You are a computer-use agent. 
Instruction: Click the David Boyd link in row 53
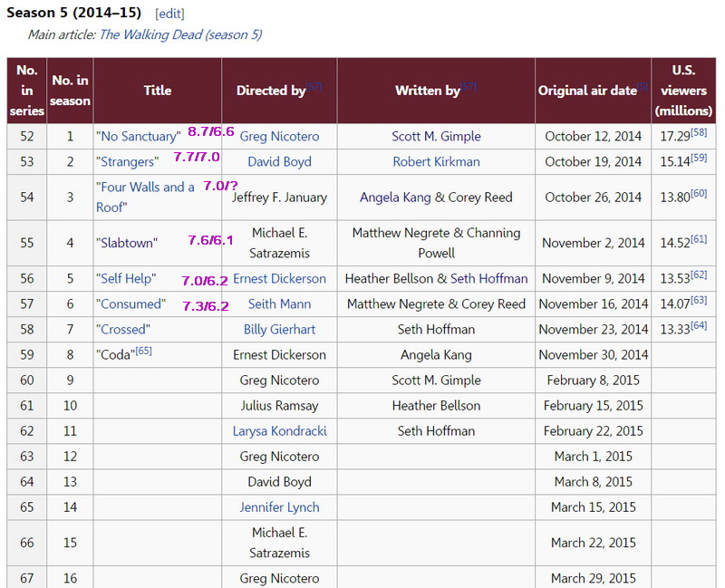(279, 162)
